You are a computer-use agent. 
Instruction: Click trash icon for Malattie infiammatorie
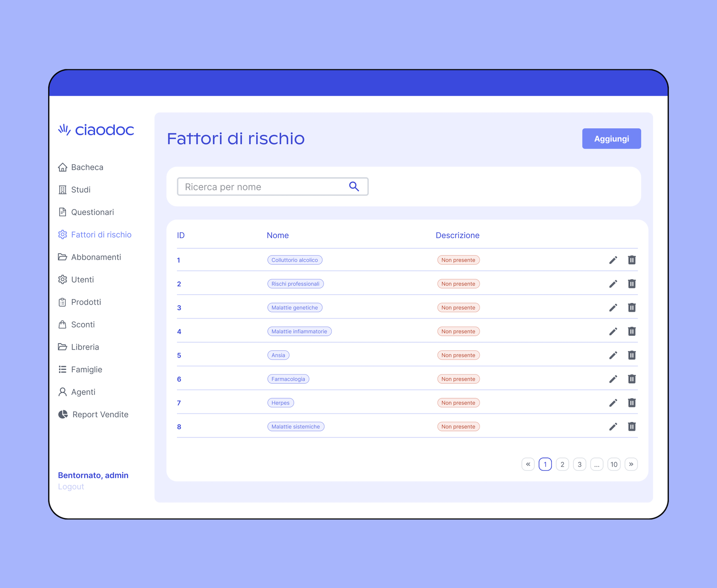click(x=632, y=331)
